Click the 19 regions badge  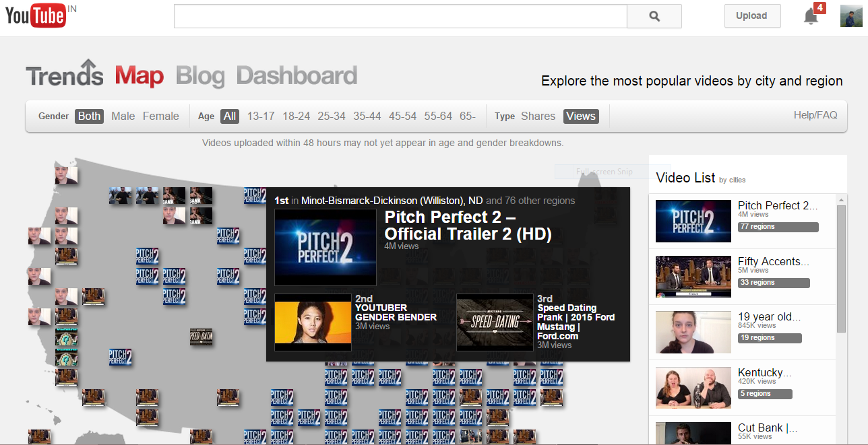coord(770,338)
